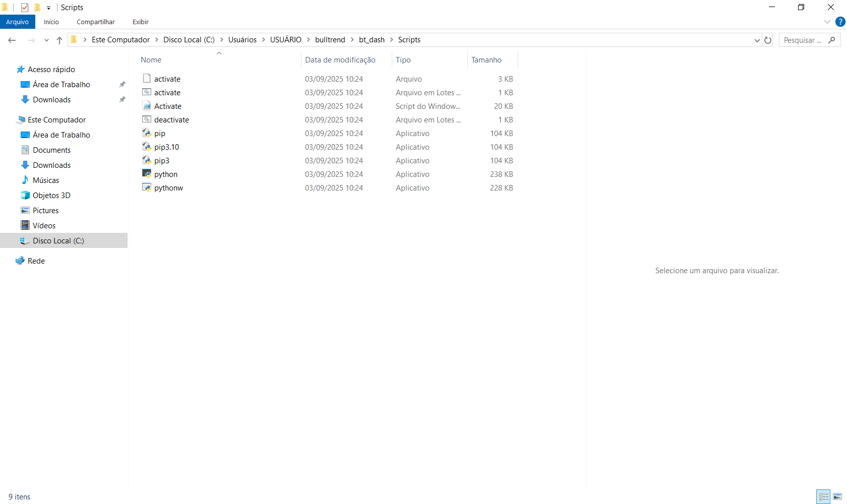Click the New Folder icon in title bar
Viewport: 847px width, 504px height.
point(37,8)
